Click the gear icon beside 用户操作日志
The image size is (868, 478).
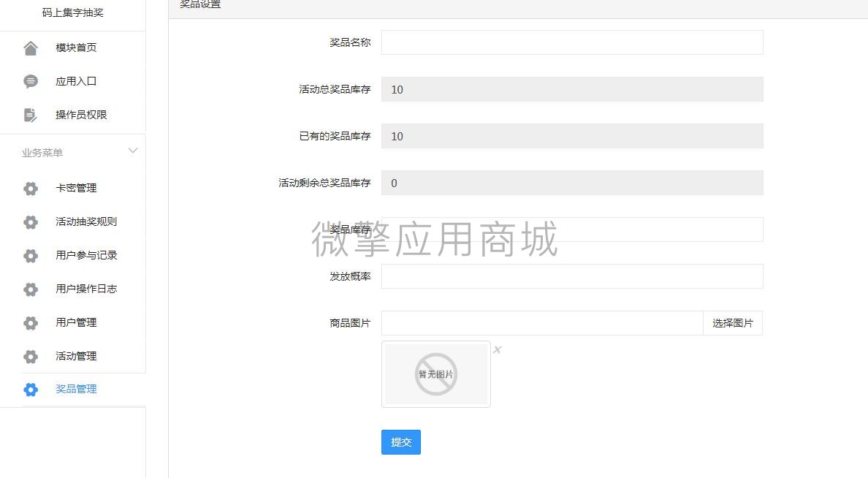coord(30,289)
